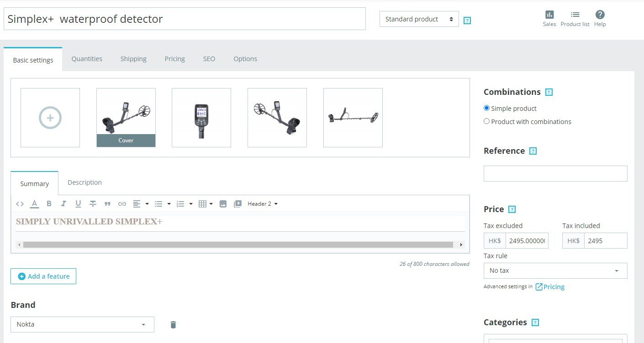This screenshot has height=343, width=644.
Task: Select Product with combinations radio button
Action: [x=486, y=121]
